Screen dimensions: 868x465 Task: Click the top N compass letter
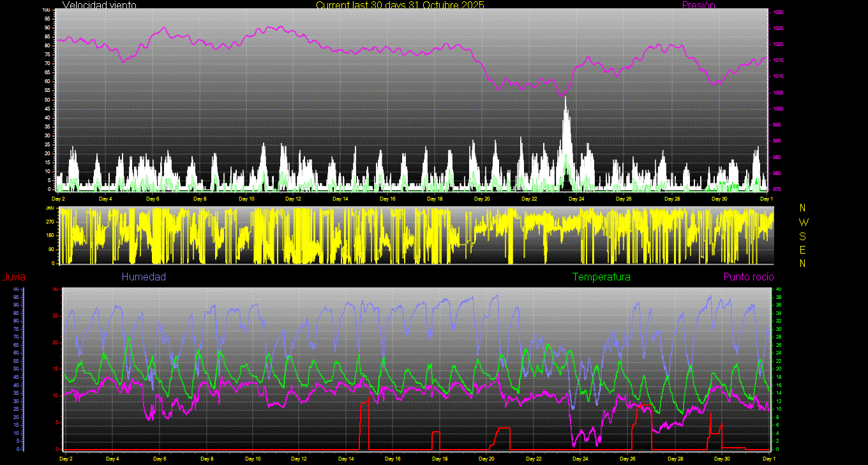click(x=803, y=208)
